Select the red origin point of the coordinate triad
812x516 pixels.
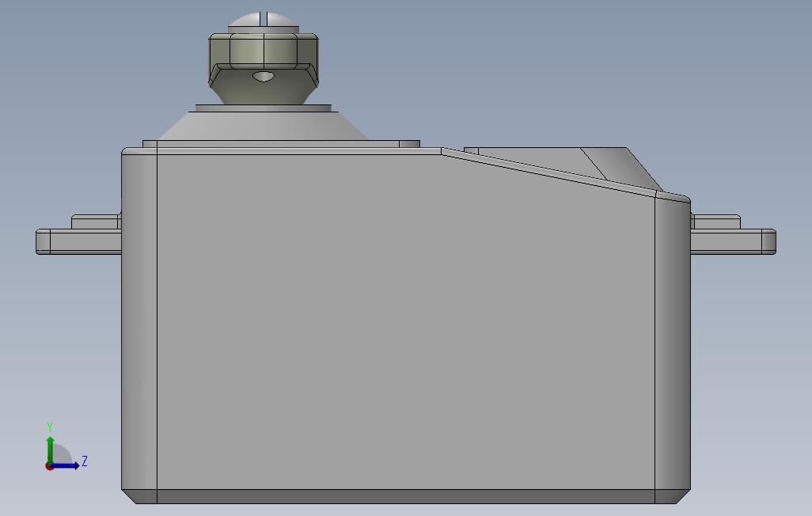click(x=49, y=467)
